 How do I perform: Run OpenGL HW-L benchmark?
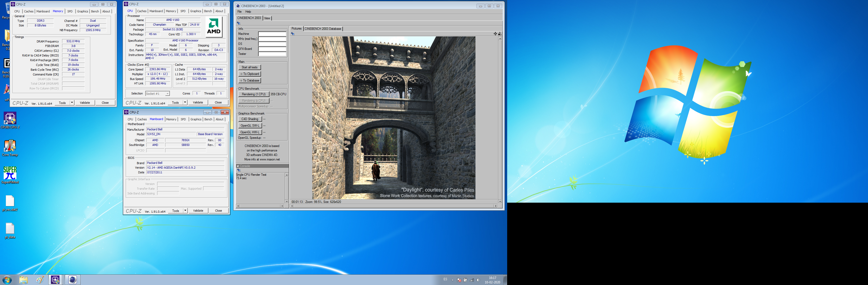(250, 132)
